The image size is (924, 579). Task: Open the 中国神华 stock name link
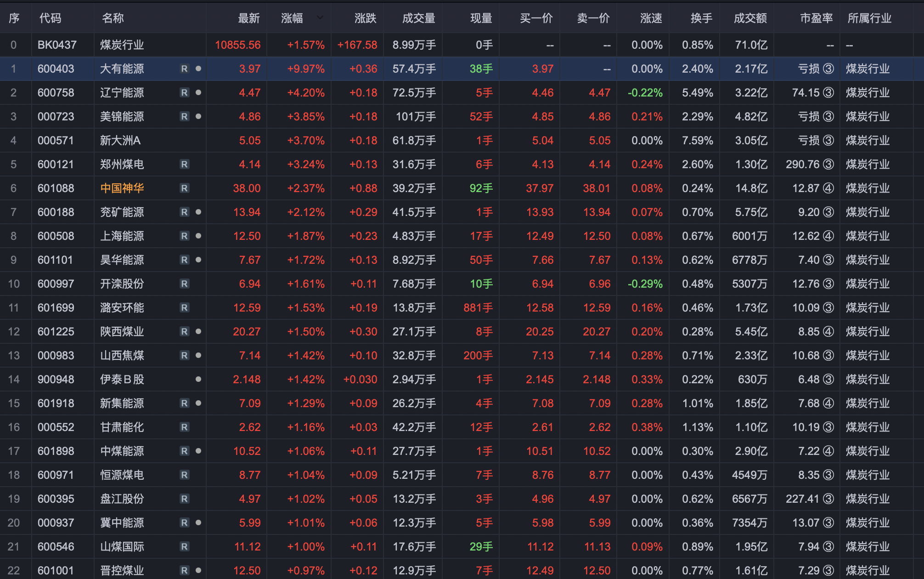click(122, 188)
